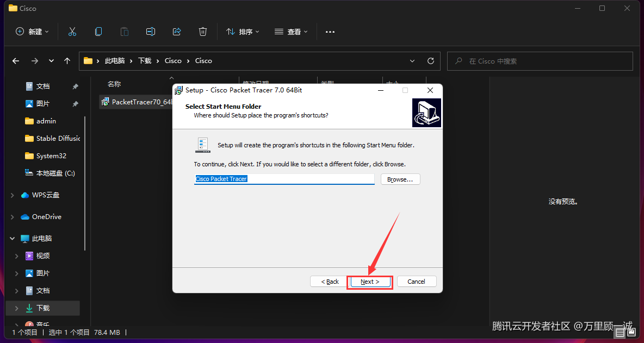This screenshot has width=644, height=343.
Task: Close the Cisco Packet Tracer Setup dialog
Action: (430, 90)
